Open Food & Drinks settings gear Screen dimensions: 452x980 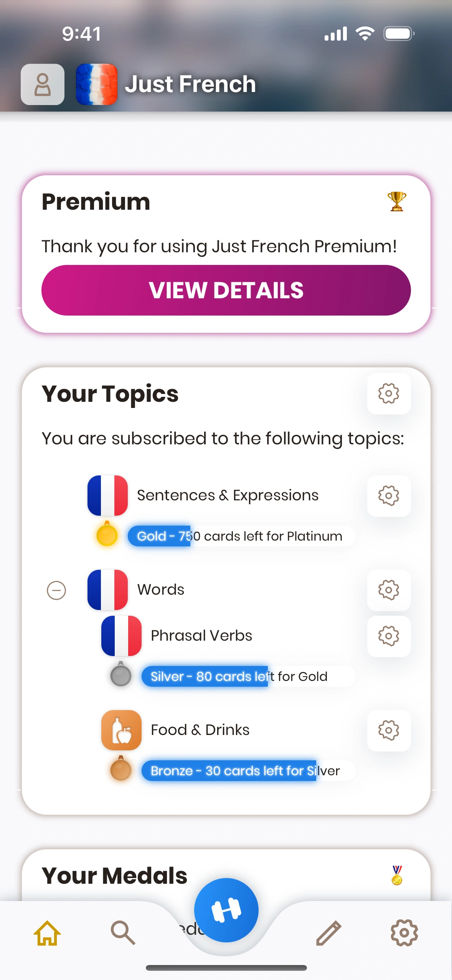[x=389, y=730]
